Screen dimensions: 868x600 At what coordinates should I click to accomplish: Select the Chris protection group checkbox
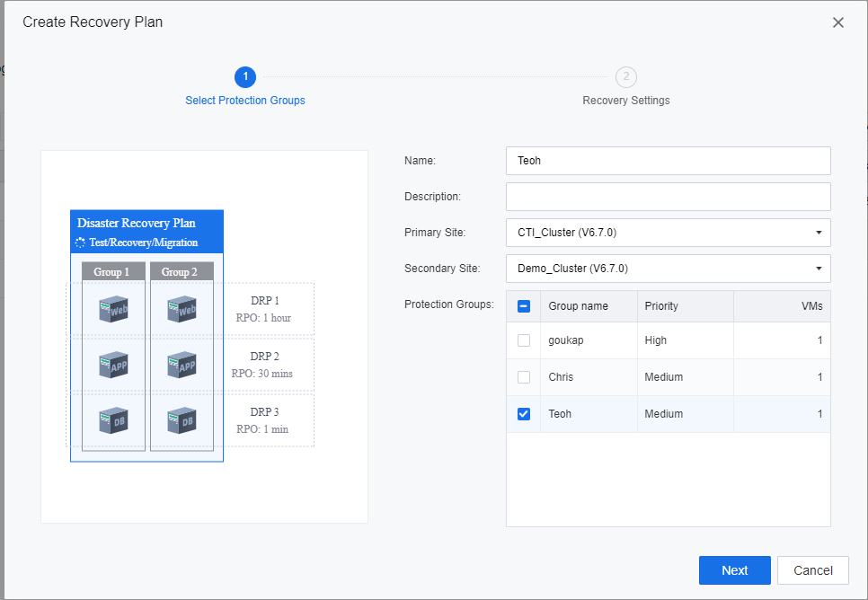pyautogui.click(x=524, y=377)
